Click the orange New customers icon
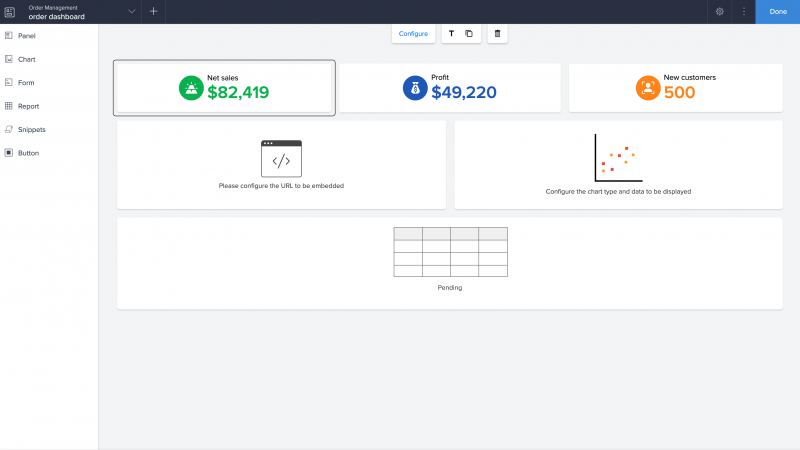This screenshot has height=450, width=800. click(648, 88)
